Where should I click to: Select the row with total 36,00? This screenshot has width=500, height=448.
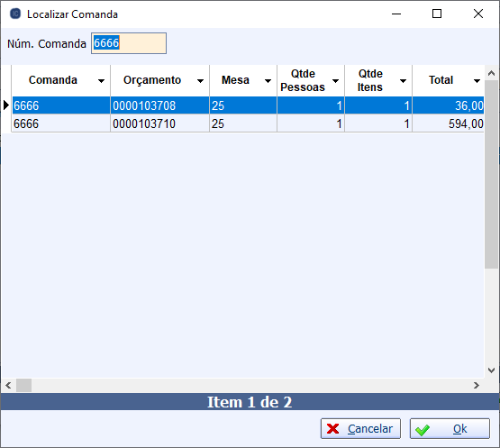[x=248, y=105]
